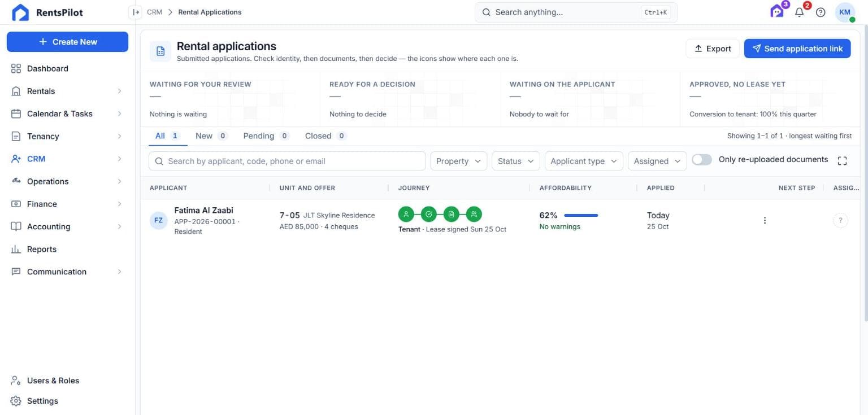Switch to the Pending tab

point(266,136)
